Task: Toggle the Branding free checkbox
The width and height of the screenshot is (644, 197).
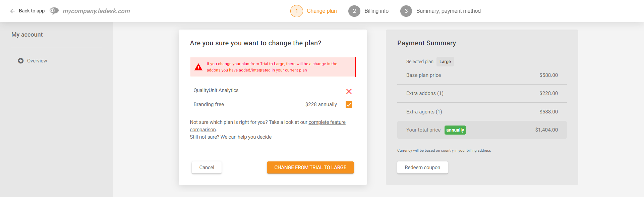Action: pyautogui.click(x=349, y=105)
